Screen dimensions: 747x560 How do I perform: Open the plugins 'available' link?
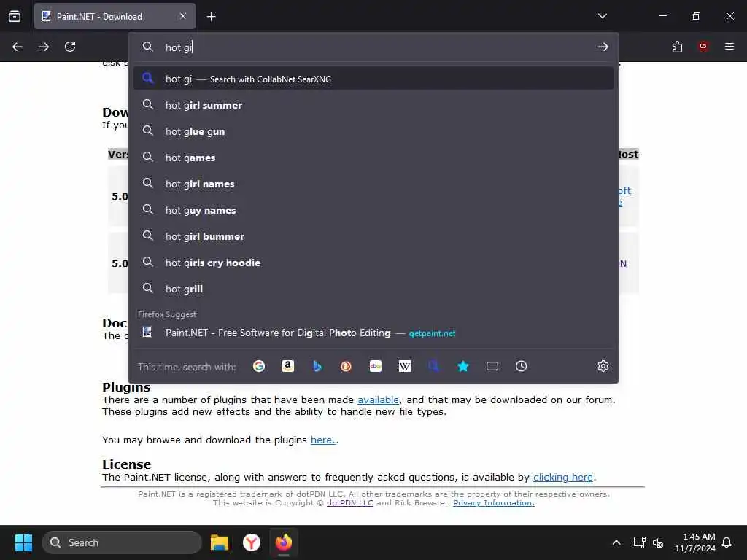379,400
